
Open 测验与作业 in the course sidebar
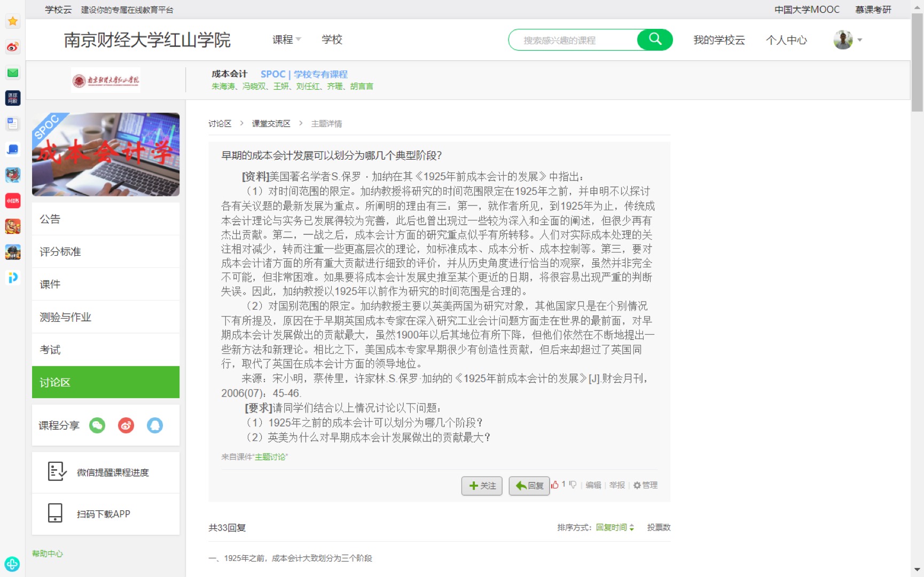[65, 317]
